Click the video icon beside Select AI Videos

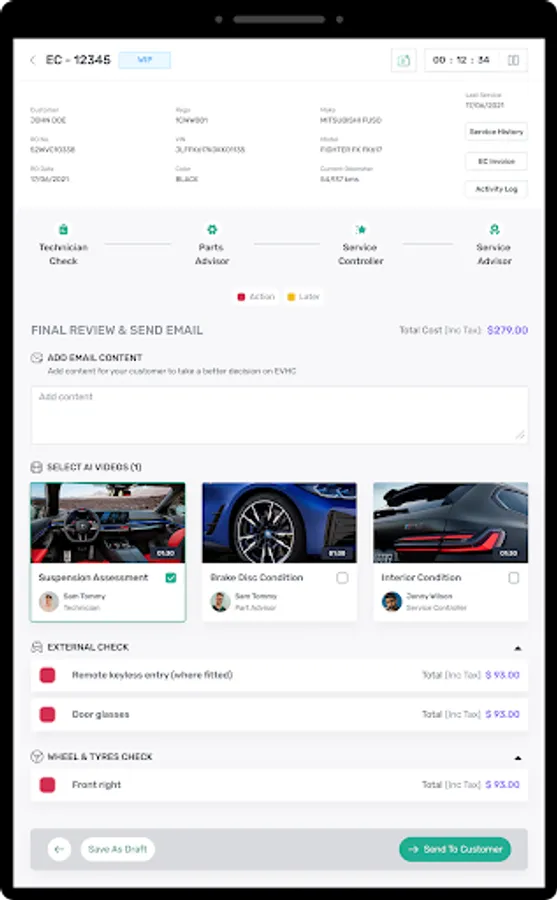click(36, 467)
